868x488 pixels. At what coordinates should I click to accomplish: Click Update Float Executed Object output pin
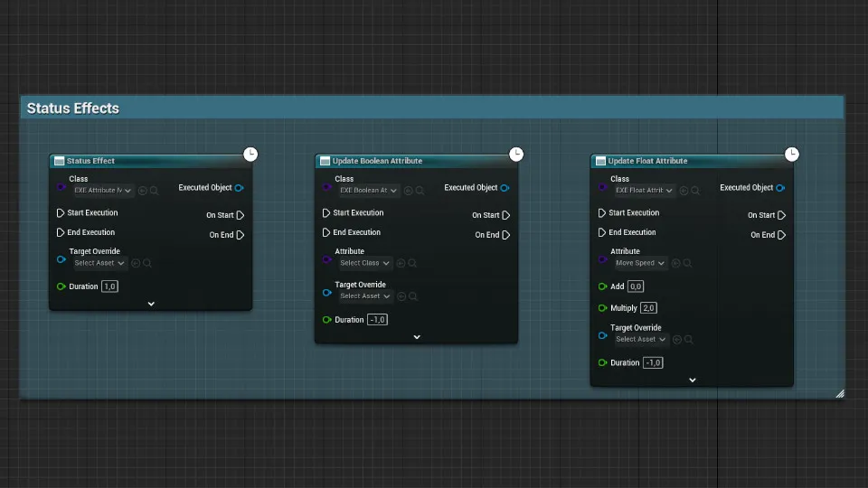tap(780, 188)
